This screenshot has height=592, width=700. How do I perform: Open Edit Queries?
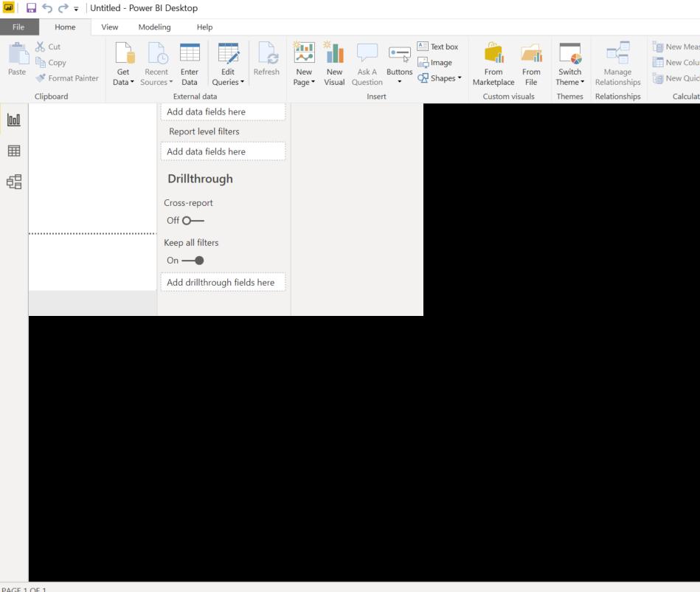[227, 62]
